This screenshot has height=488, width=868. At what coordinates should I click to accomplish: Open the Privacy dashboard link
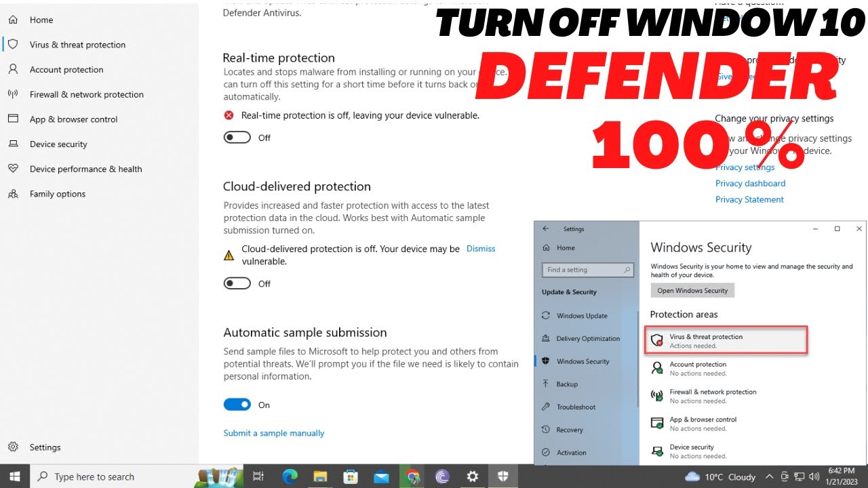(x=750, y=183)
